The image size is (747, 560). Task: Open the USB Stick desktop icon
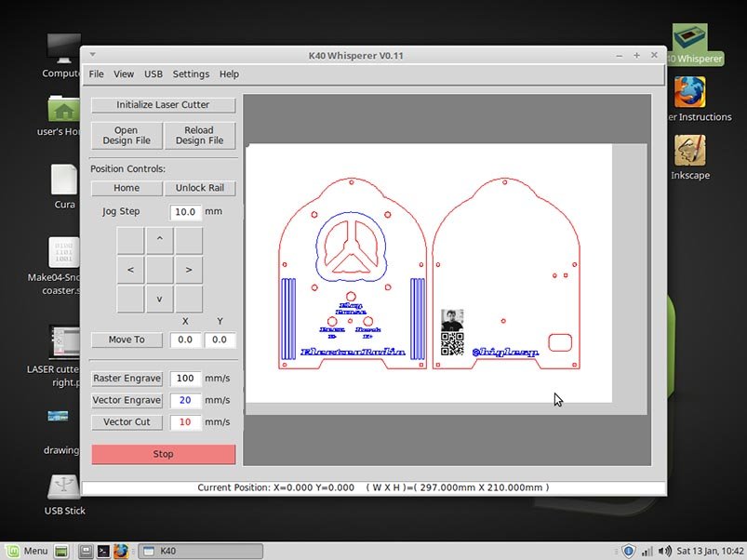click(x=62, y=484)
